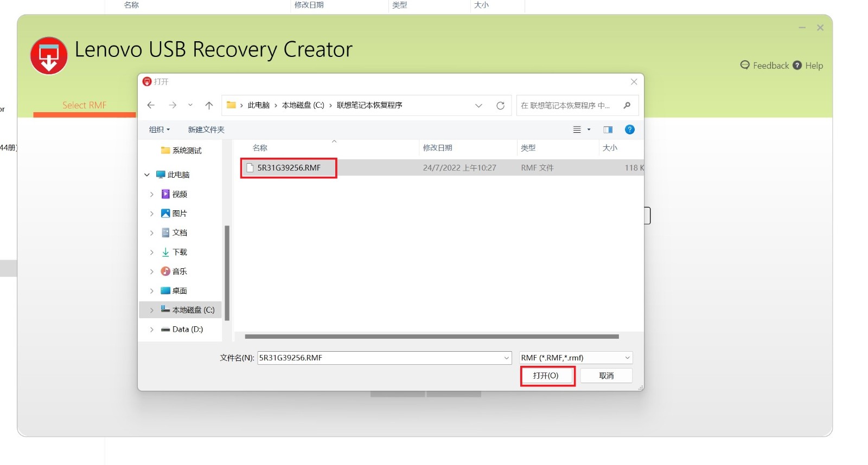Click the horizontal scrollbar of the file list
The image size is (868, 465).
tap(432, 337)
